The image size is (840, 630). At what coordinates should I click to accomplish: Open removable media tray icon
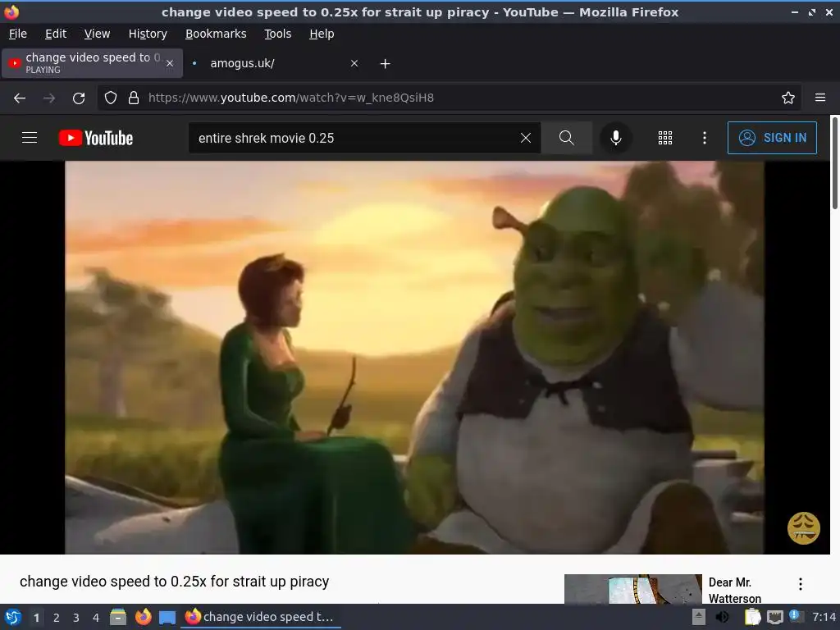point(699,617)
